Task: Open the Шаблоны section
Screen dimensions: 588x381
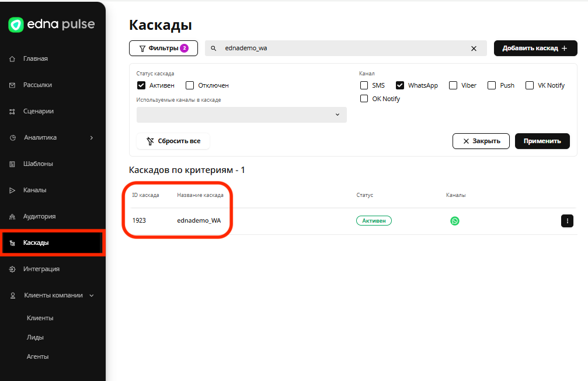Action: click(38, 164)
